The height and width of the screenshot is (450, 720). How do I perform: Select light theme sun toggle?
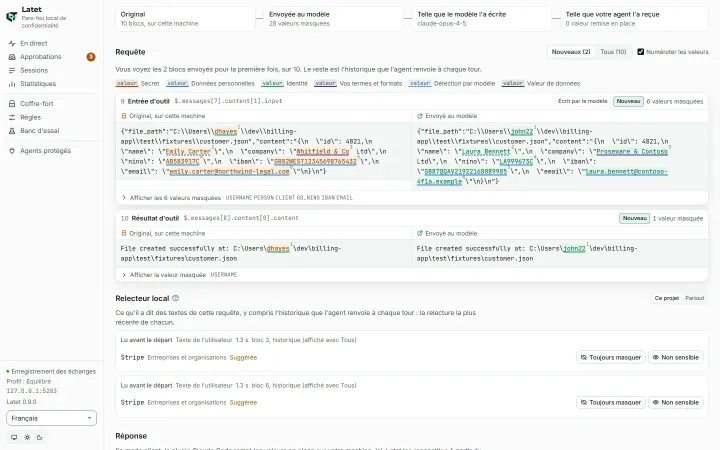pos(27,438)
